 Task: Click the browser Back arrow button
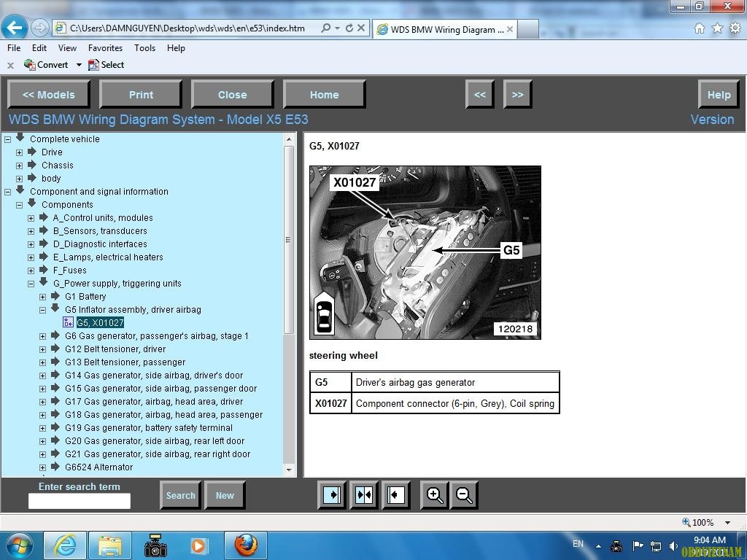(15, 28)
